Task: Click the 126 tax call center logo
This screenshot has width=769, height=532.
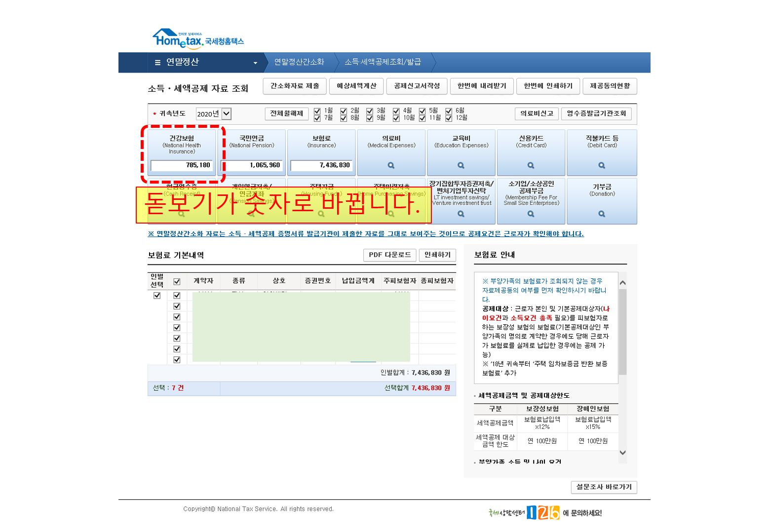Action: [x=543, y=513]
